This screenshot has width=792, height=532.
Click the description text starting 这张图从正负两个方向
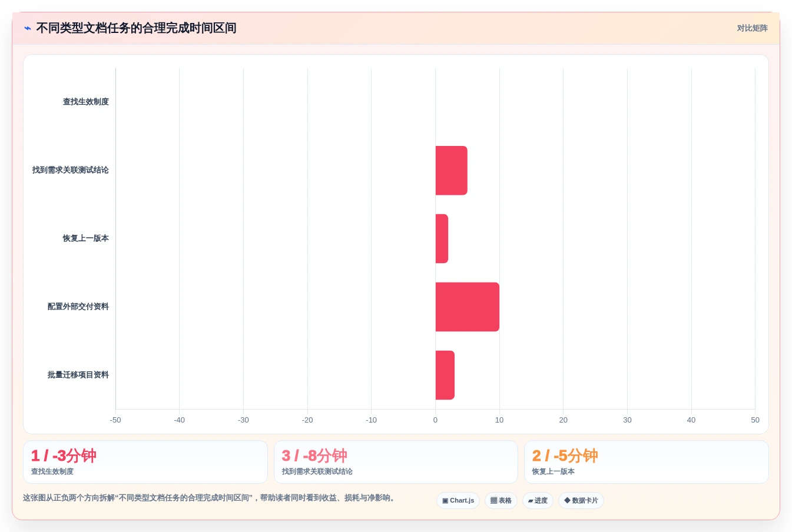pos(211,498)
